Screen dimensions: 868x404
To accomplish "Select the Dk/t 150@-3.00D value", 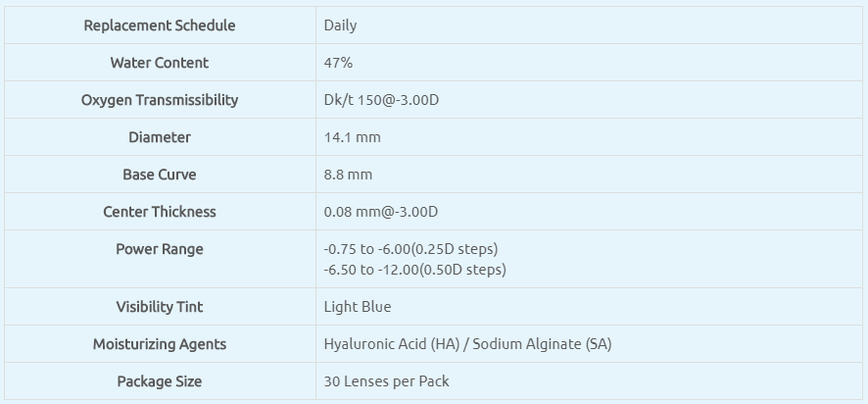I will (381, 100).
